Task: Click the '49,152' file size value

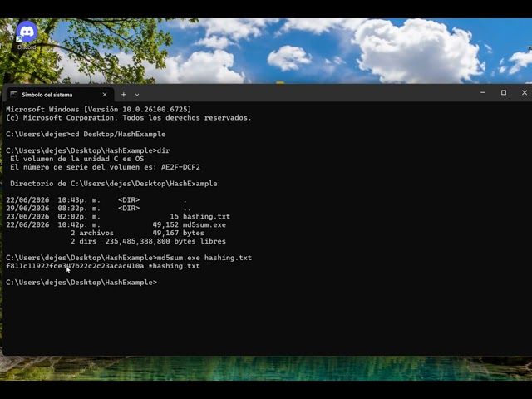Action: coord(165,224)
